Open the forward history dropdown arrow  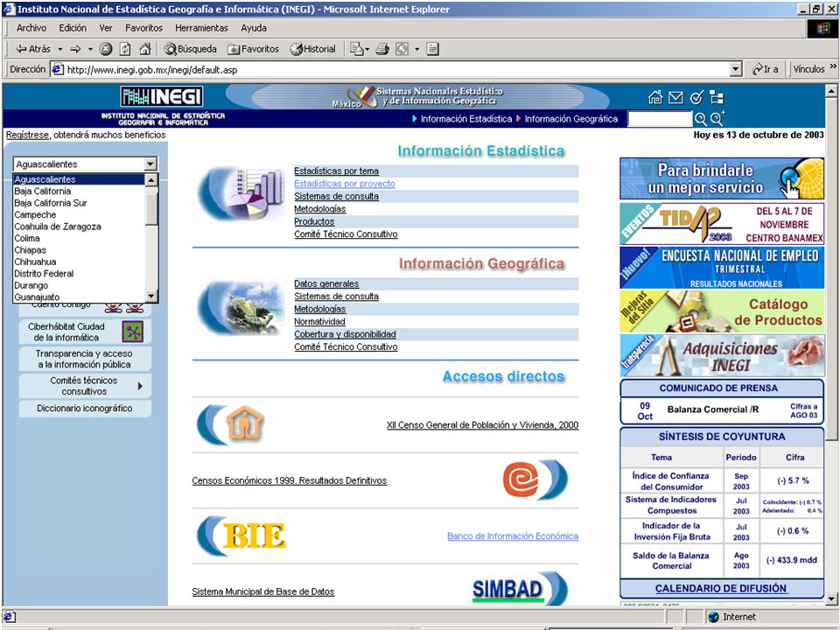[90, 49]
